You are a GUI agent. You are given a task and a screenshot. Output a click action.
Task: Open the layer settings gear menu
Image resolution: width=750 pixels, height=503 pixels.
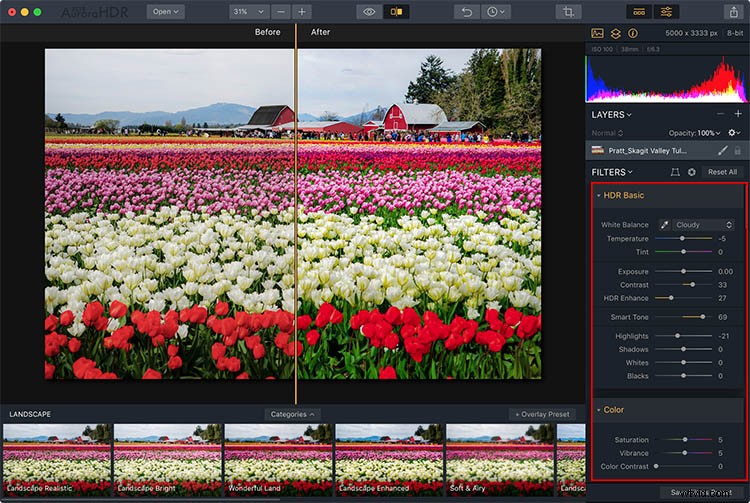click(734, 132)
